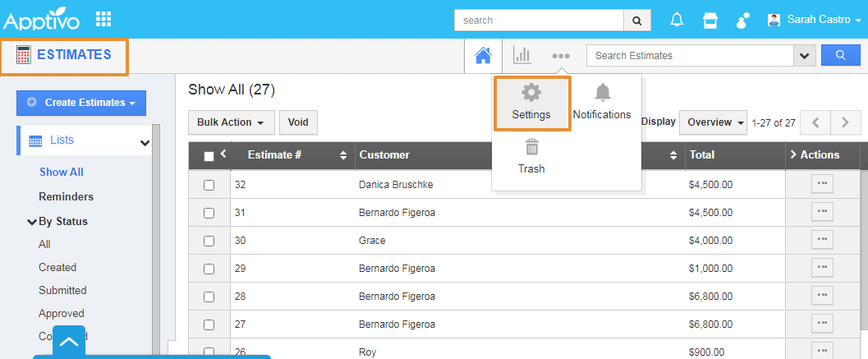This screenshot has width=868, height=359.
Task: Open the reports bar chart icon
Action: [522, 56]
